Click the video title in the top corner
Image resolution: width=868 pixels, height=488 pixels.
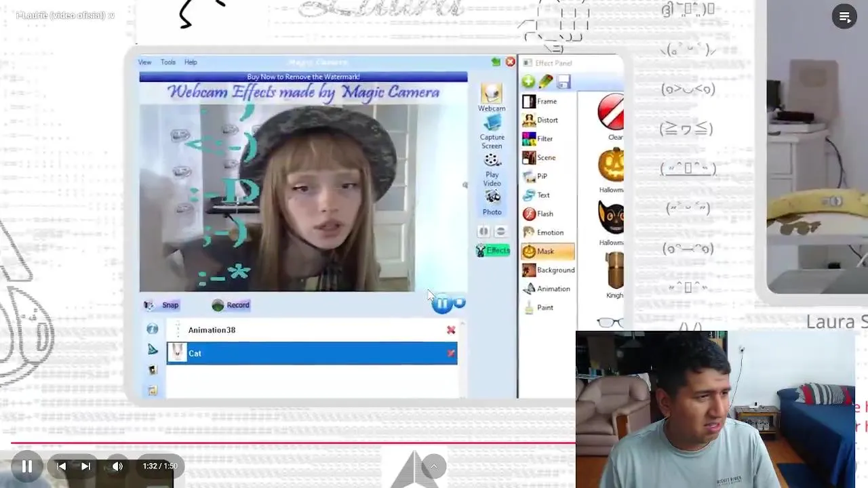[x=65, y=15]
